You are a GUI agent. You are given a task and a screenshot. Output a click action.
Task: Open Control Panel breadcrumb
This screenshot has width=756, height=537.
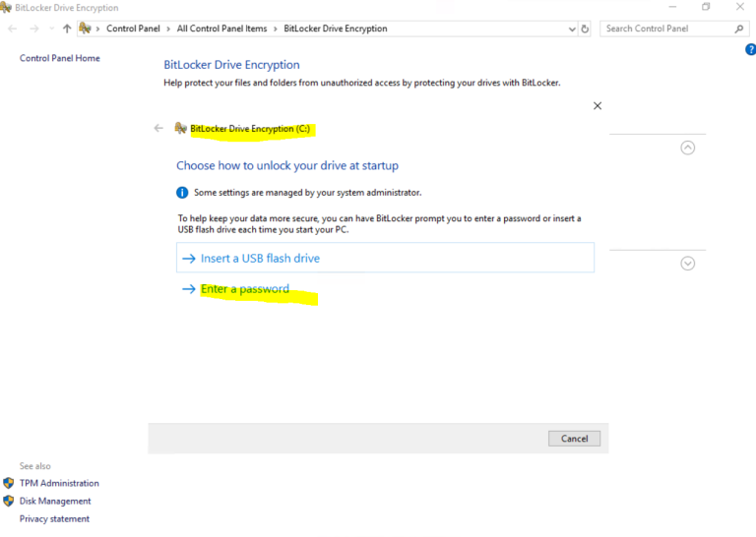click(133, 29)
